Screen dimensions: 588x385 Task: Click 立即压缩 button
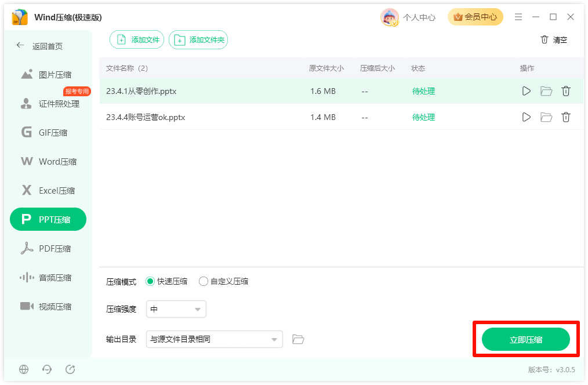[x=526, y=340]
